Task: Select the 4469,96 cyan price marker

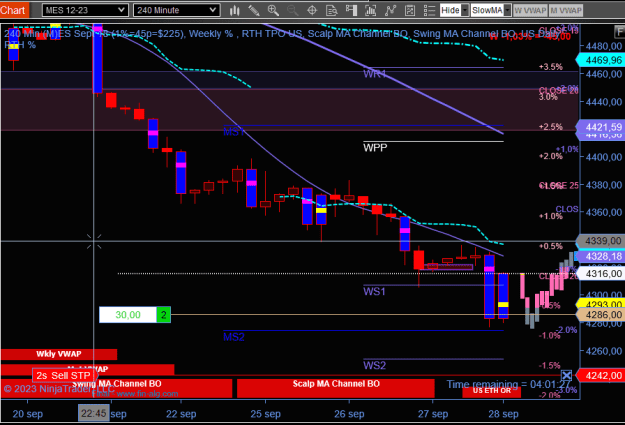Action: coord(601,60)
